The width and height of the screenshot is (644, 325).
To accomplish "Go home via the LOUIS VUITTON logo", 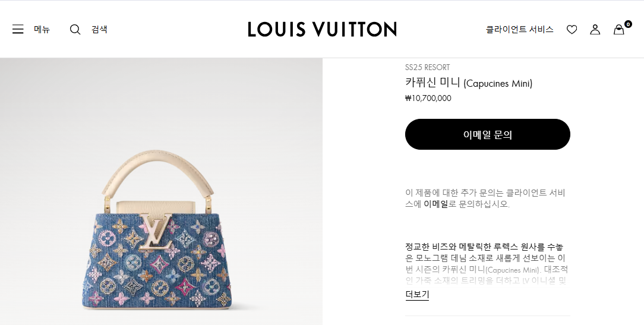I will (x=322, y=29).
